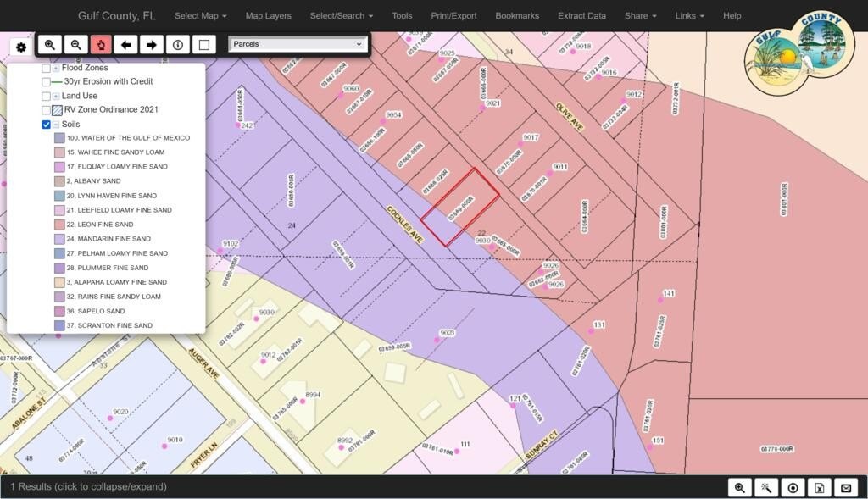Click the Leon Fine Sand color swatch
The width and height of the screenshot is (868, 499).
pyautogui.click(x=59, y=225)
